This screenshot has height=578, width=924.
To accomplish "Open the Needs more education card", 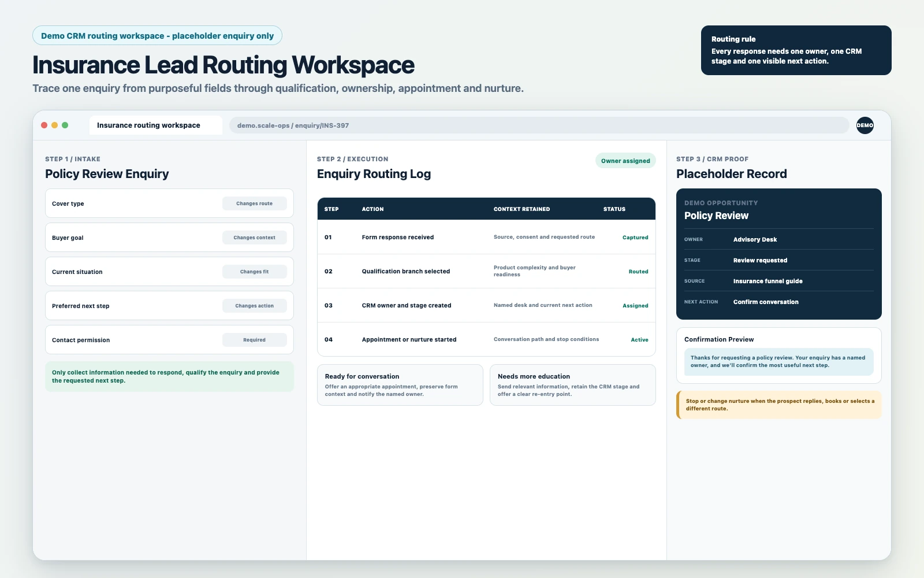I will (573, 385).
